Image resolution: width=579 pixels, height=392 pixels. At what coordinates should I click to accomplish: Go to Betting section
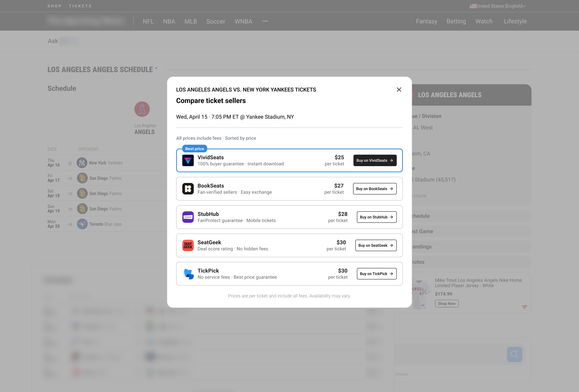(456, 21)
